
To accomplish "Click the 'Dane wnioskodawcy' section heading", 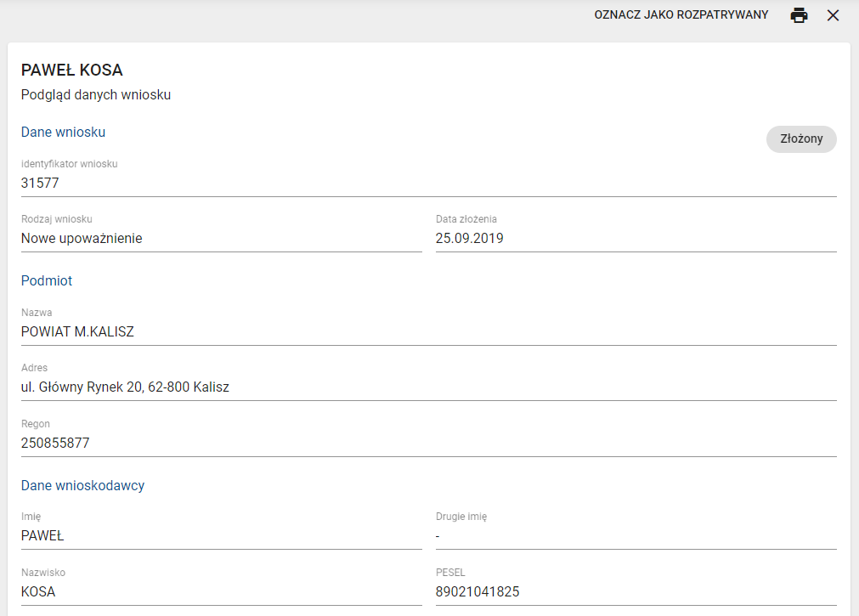I will (x=82, y=486).
